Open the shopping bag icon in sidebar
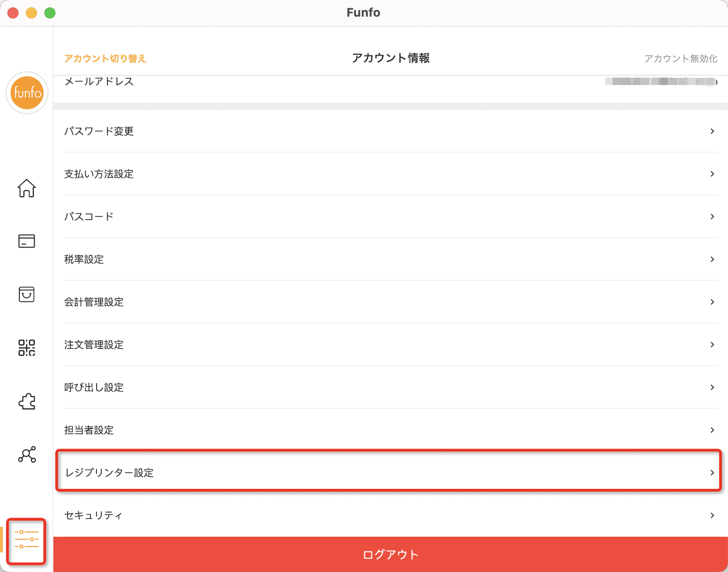728x572 pixels. point(26,294)
